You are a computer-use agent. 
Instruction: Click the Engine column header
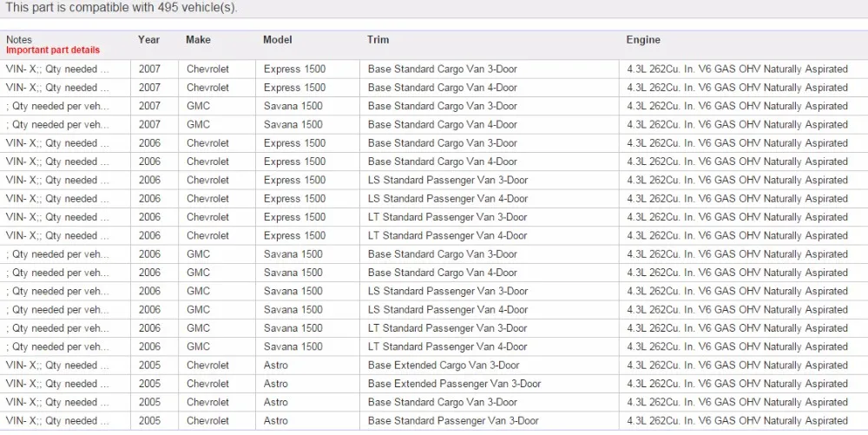pyautogui.click(x=643, y=40)
